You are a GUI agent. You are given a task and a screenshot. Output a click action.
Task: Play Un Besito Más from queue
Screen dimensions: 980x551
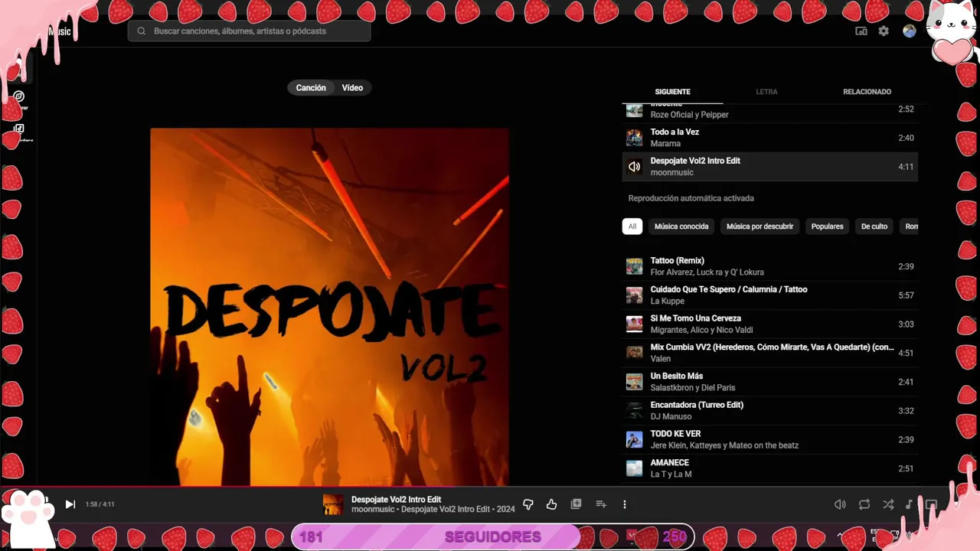pos(769,382)
